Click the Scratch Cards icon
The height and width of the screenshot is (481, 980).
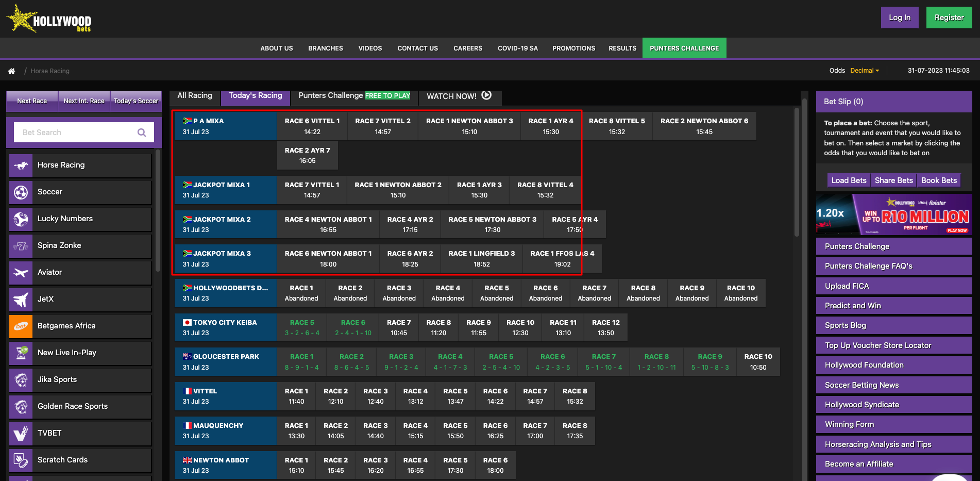(x=21, y=460)
